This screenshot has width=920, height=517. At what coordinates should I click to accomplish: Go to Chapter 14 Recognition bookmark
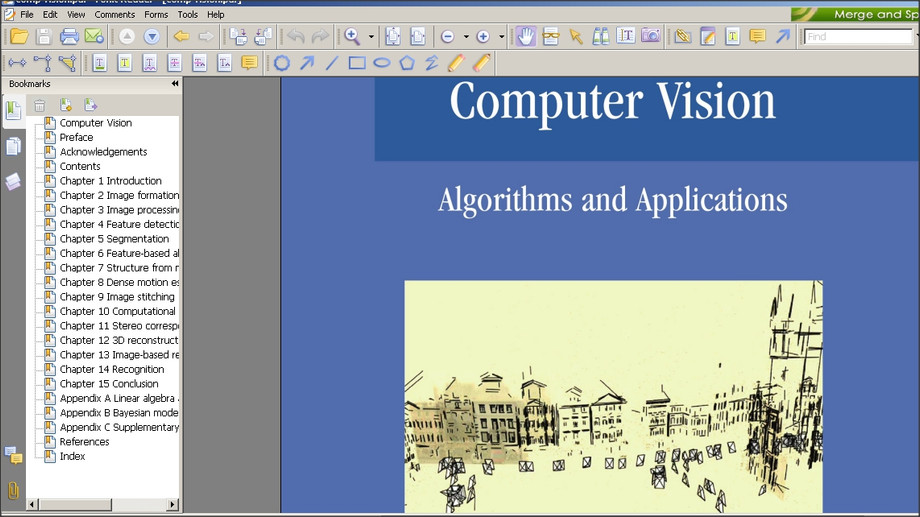coord(112,369)
